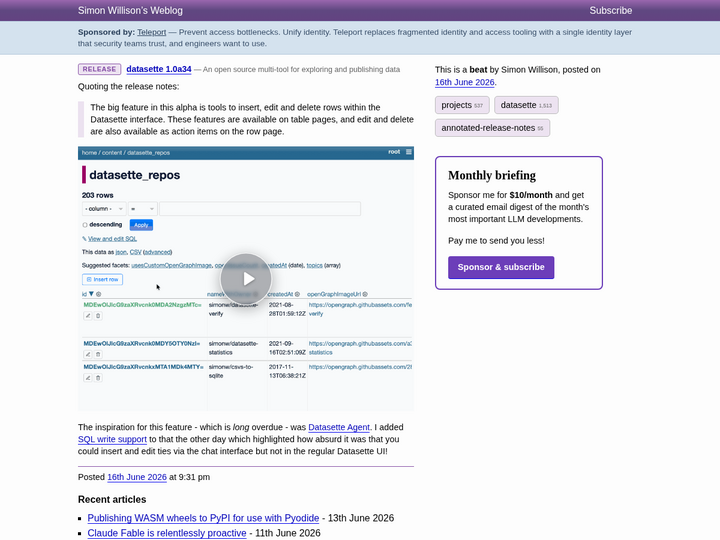Click first row id MDEwOlJlcG9zaXRvcnk0MDA2...

pyautogui.click(x=142, y=305)
